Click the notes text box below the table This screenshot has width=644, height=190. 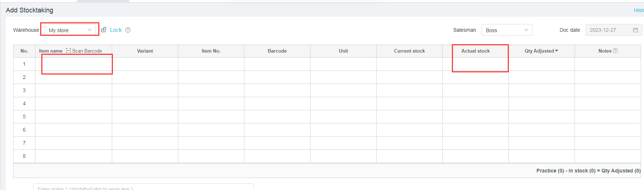[x=143, y=187]
